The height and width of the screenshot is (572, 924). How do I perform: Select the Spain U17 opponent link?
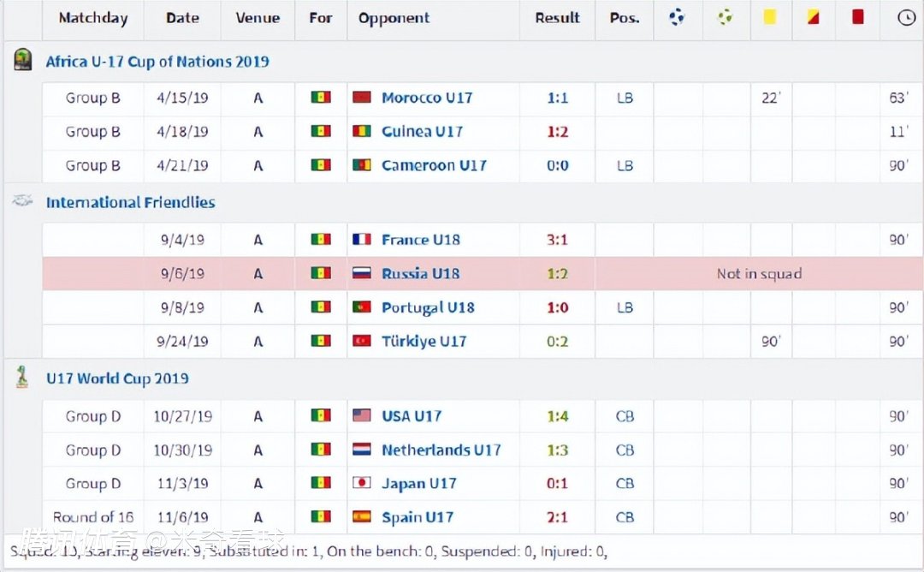(x=418, y=517)
